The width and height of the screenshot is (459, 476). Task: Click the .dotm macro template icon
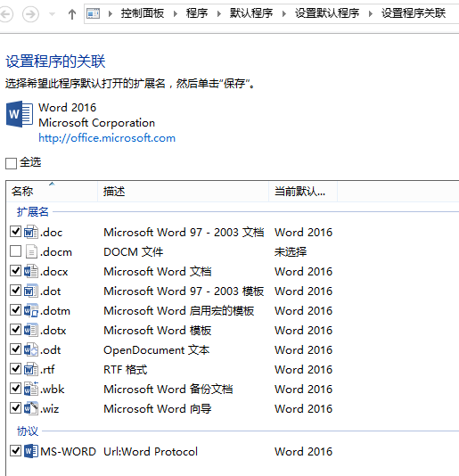click(x=31, y=310)
